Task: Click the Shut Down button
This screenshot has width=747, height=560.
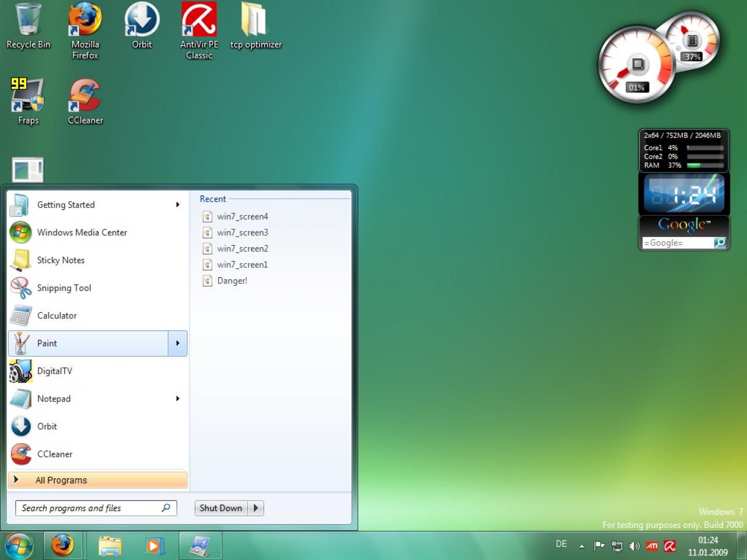Action: coord(221,508)
